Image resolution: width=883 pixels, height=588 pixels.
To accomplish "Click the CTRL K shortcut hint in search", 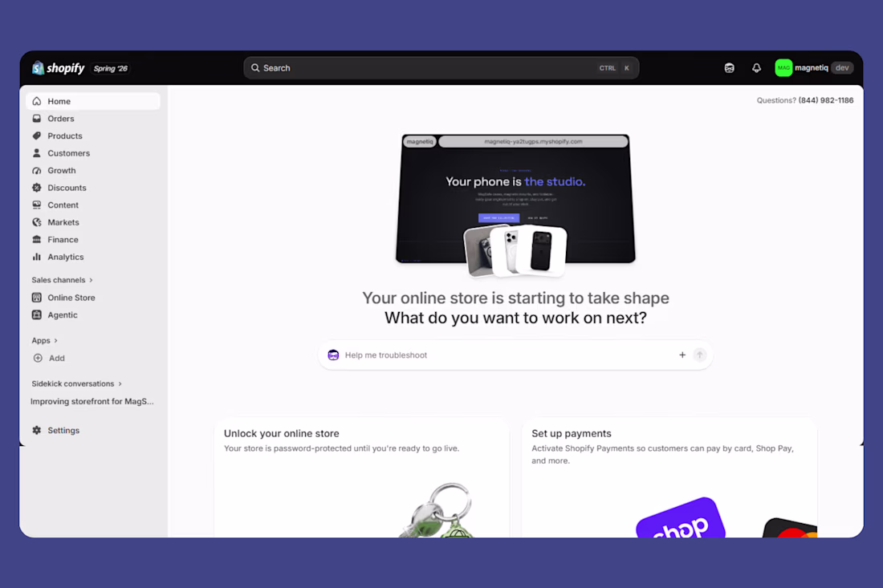I will point(614,68).
